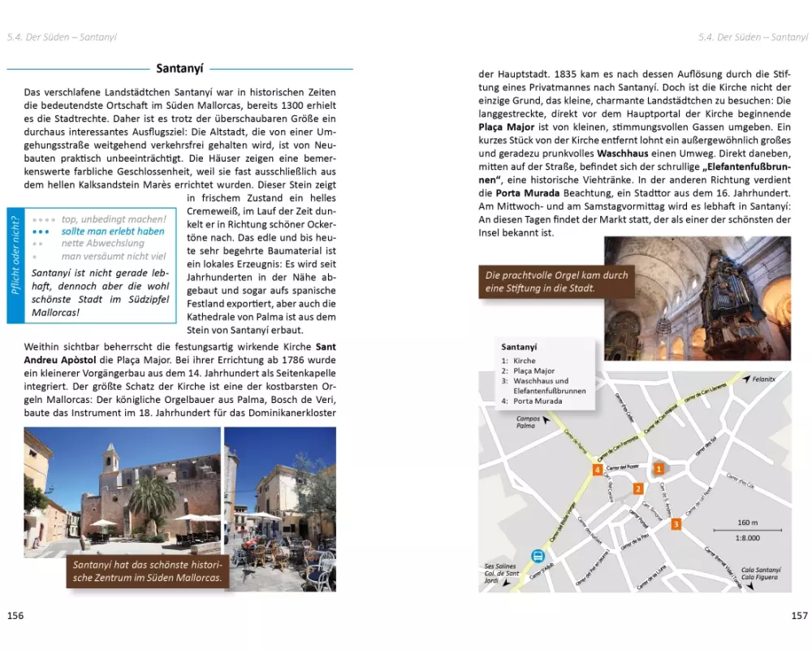
Task: Open the church organ interior photo
Action: point(697,298)
